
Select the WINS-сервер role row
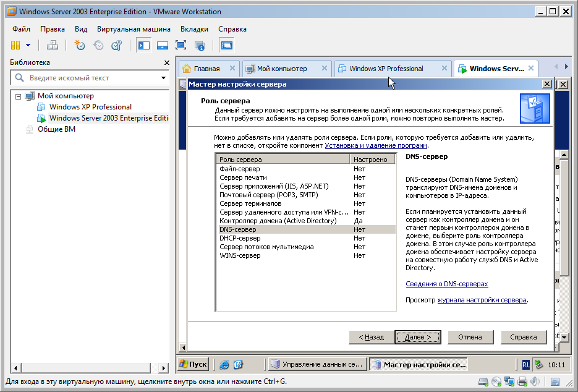tap(307, 255)
